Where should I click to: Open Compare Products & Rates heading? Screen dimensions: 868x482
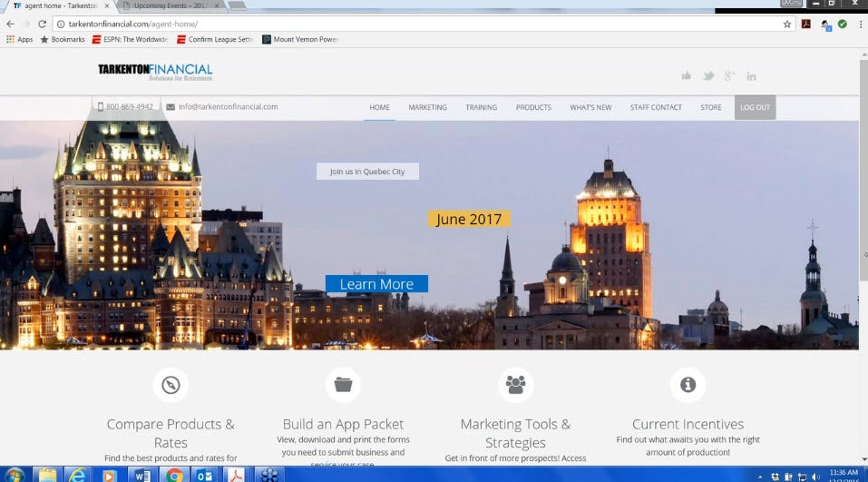(x=171, y=433)
